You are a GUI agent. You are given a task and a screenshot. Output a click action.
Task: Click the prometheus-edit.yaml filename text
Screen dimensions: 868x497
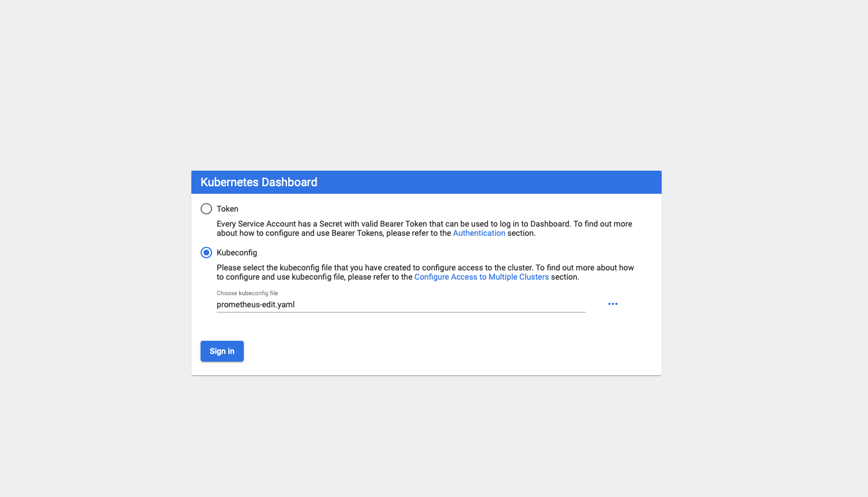coord(255,304)
